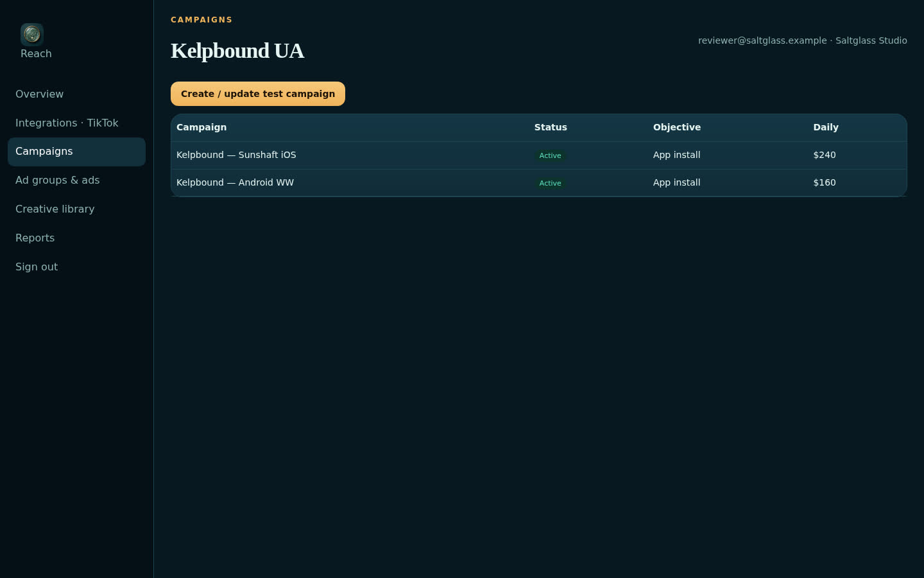Select the $240 daily budget cell
Image resolution: width=924 pixels, height=578 pixels.
pyautogui.click(x=825, y=155)
